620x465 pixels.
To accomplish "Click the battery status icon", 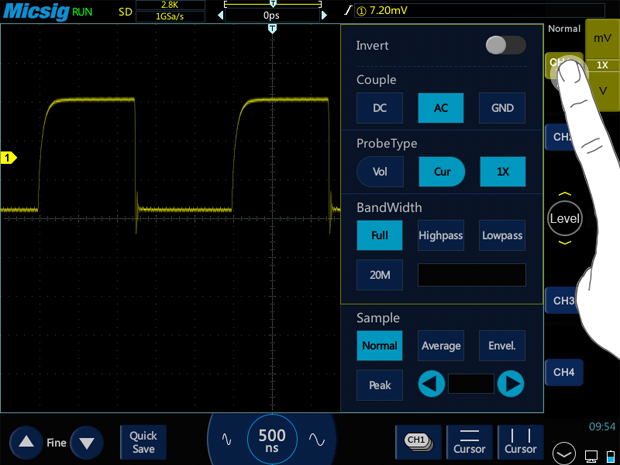I will (x=611, y=456).
